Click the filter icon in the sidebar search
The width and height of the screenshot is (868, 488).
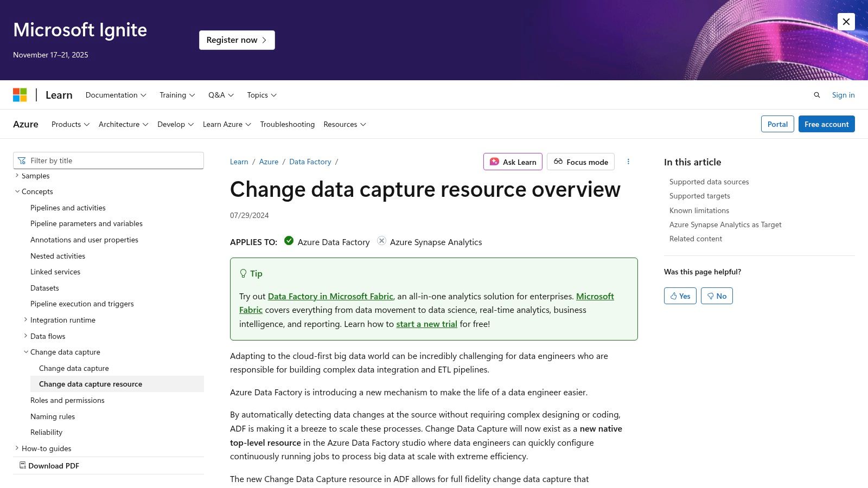coord(22,160)
